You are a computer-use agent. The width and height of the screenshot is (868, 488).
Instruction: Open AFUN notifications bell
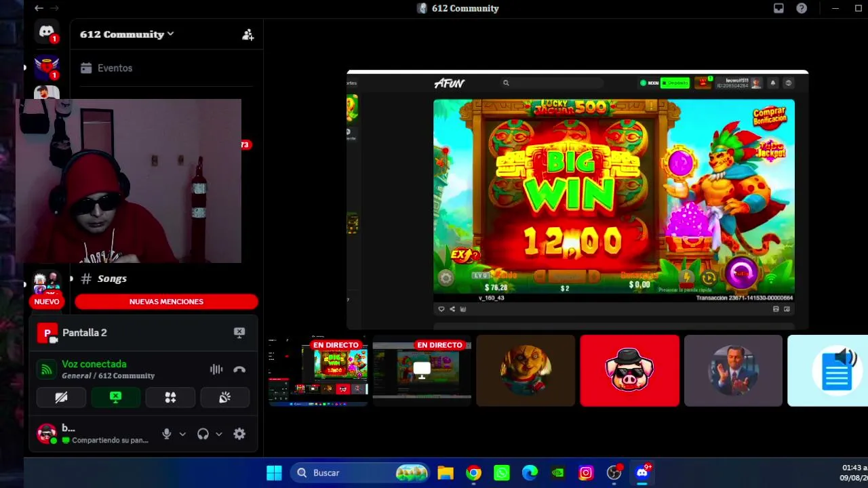(772, 83)
